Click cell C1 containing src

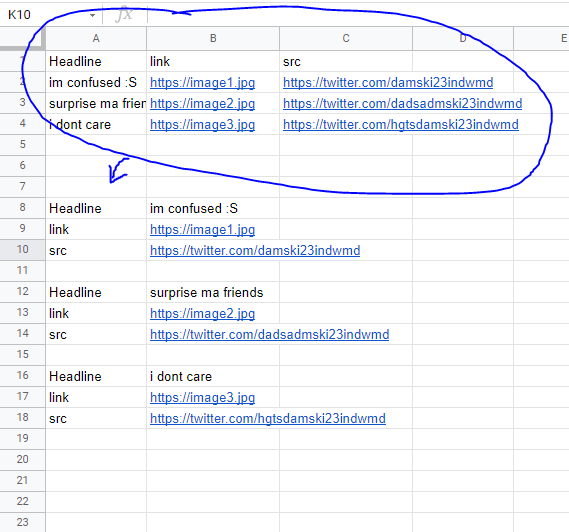tap(346, 61)
